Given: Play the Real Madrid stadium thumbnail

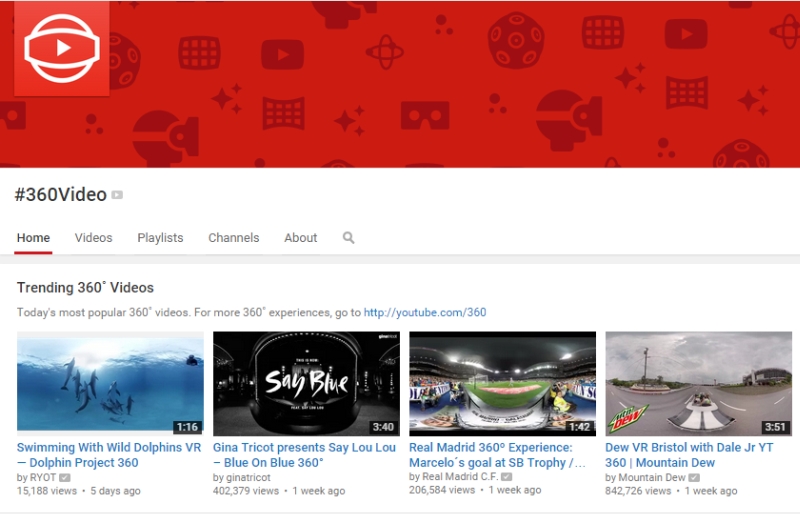Looking at the screenshot, I should click(503, 384).
